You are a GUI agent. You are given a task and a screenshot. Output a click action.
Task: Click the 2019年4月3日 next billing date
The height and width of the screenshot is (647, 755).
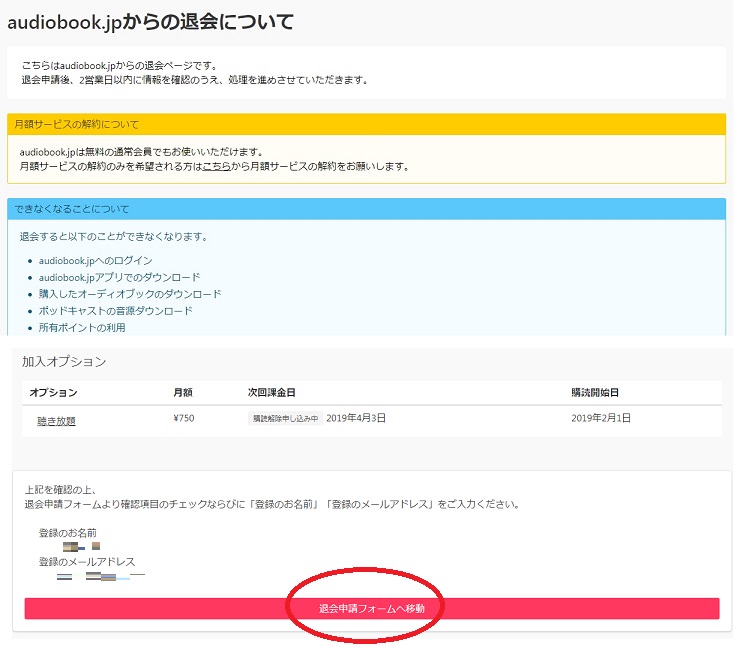(356, 418)
